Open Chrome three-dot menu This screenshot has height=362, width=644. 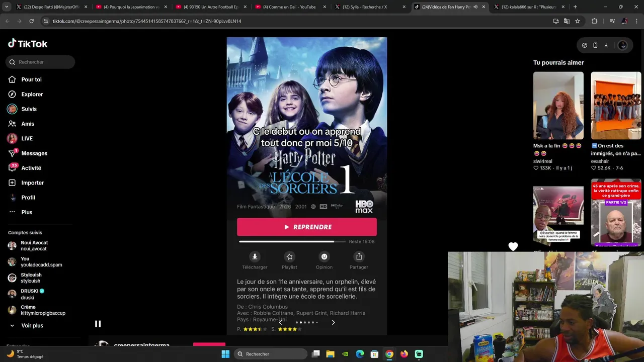(636, 21)
